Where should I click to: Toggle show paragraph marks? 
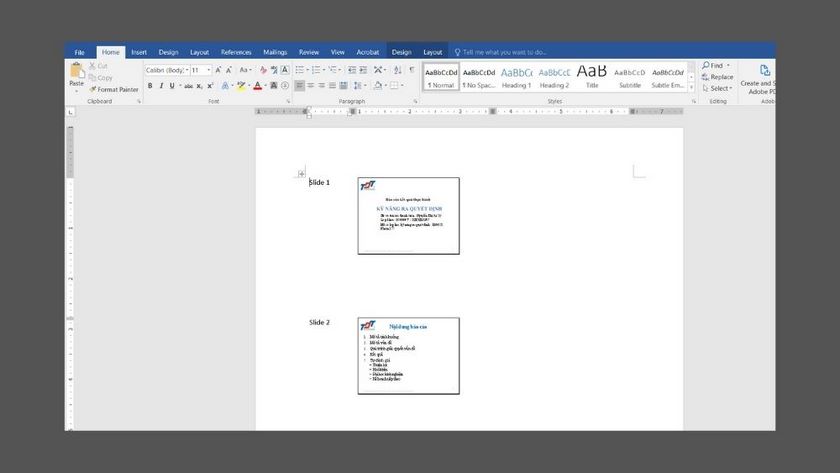pos(411,70)
